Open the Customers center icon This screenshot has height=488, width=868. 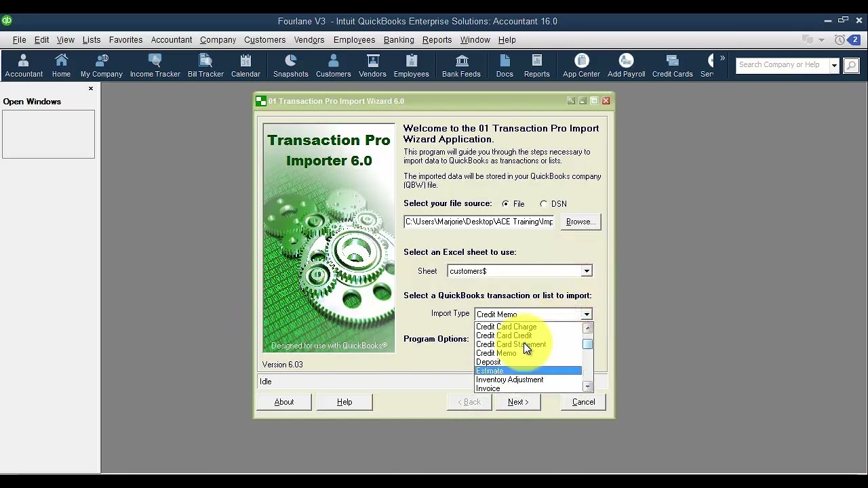(334, 66)
